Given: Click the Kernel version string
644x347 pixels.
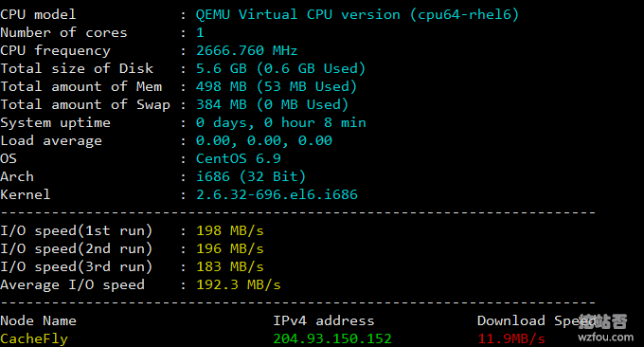Looking at the screenshot, I should point(277,195).
